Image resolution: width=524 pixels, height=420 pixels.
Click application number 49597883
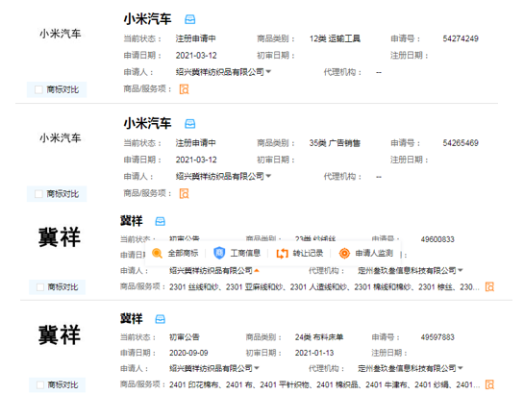(437, 337)
